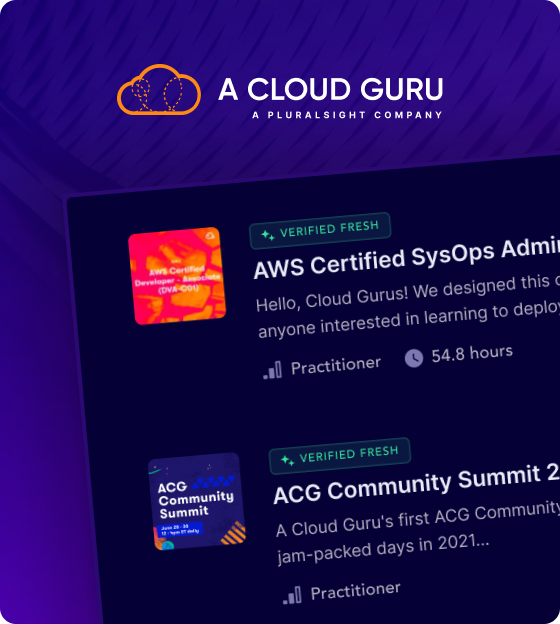This screenshot has width=560, height=624.
Task: Click the first Verified Fresh badge
Action: tap(320, 230)
